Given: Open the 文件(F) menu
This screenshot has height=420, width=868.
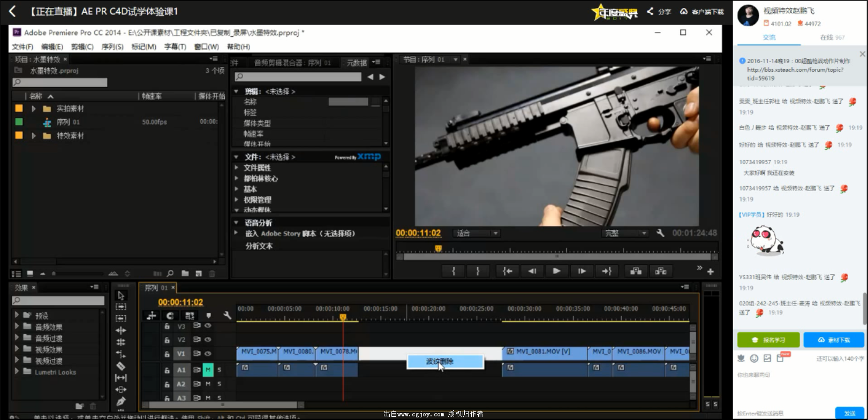Looking at the screenshot, I should click(22, 47).
